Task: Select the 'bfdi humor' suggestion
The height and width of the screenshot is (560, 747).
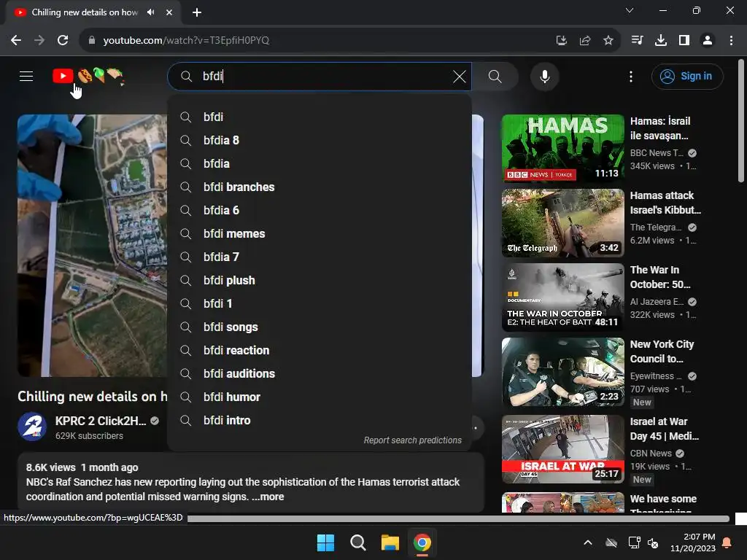Action: [x=320, y=397]
